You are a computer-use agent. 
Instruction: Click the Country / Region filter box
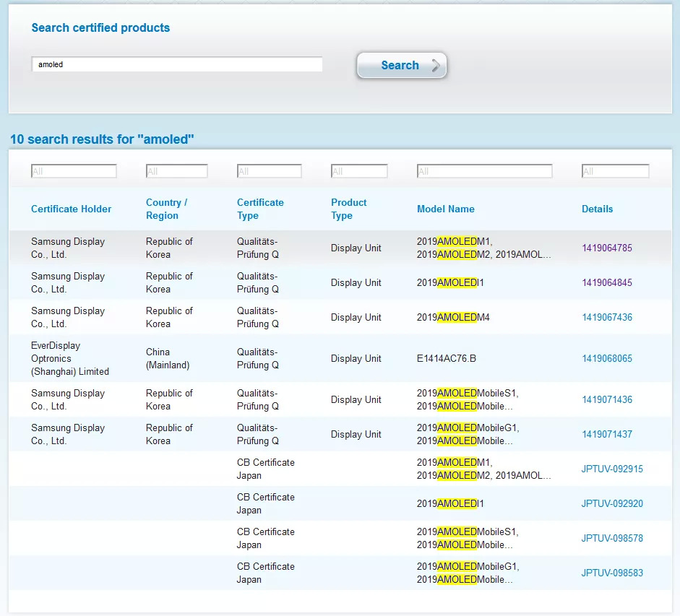tap(176, 172)
